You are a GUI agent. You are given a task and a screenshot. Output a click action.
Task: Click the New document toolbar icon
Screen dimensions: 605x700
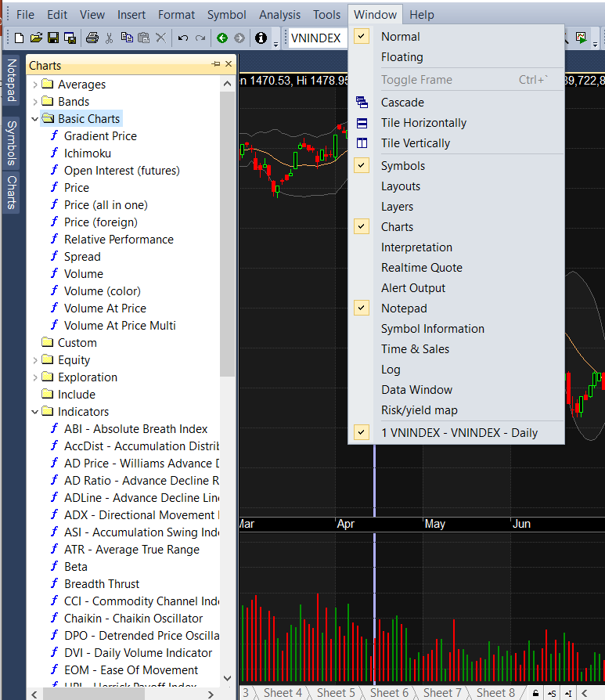coord(20,38)
